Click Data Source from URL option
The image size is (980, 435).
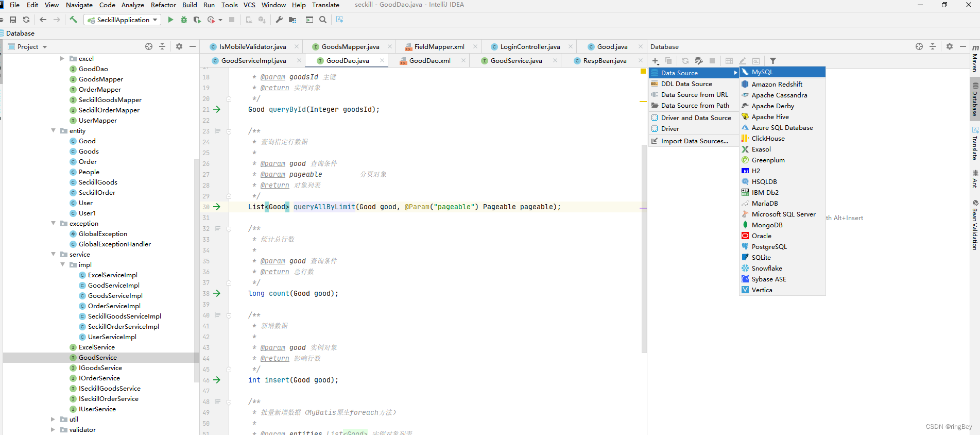[694, 94]
